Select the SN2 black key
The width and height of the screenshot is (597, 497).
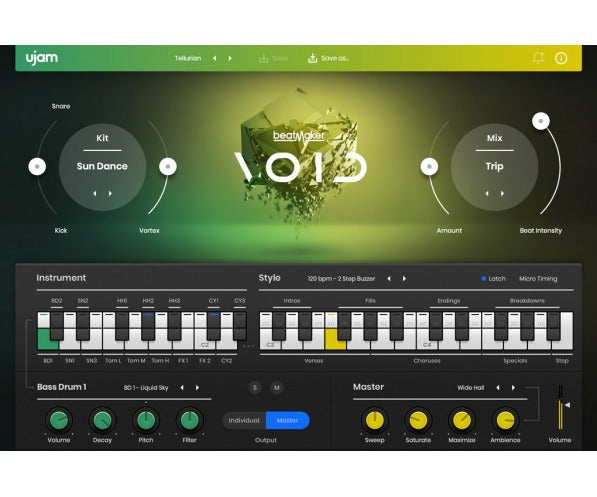tap(83, 326)
